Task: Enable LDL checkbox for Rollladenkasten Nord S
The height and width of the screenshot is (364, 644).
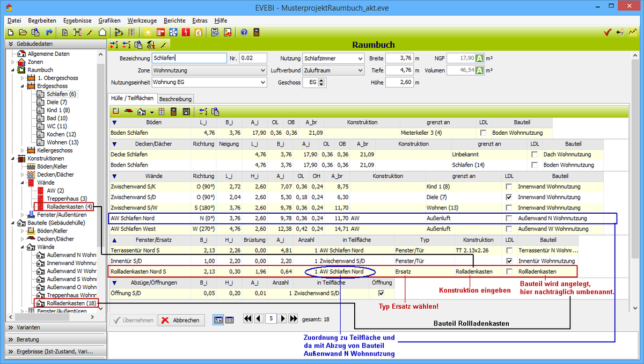Action: click(509, 272)
